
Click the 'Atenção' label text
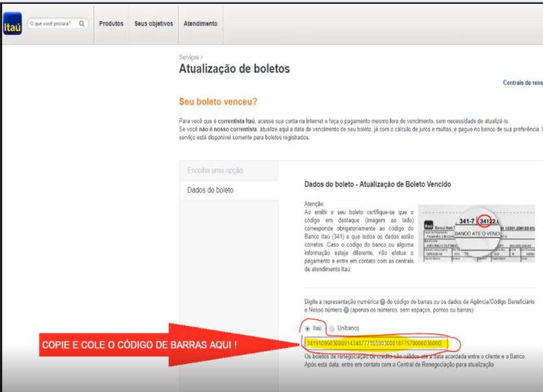tap(314, 204)
